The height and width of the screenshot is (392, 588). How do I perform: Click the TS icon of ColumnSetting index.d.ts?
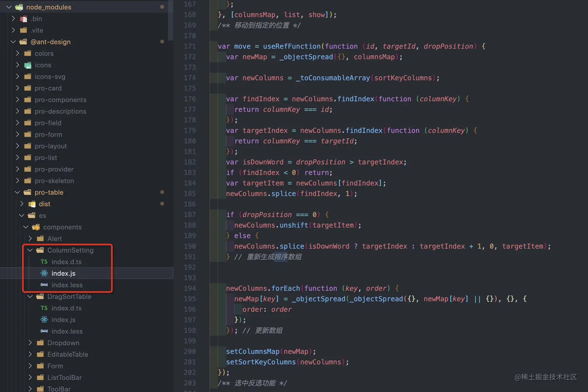(x=44, y=262)
